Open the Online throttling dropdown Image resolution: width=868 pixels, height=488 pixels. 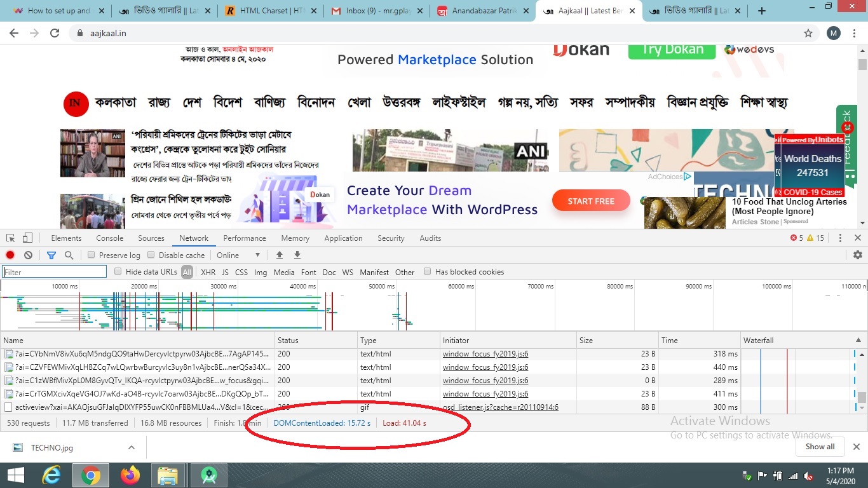(x=238, y=255)
